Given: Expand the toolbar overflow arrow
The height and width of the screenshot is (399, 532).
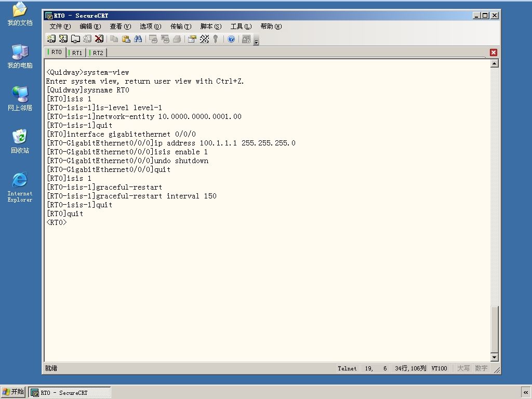Looking at the screenshot, I should [257, 42].
